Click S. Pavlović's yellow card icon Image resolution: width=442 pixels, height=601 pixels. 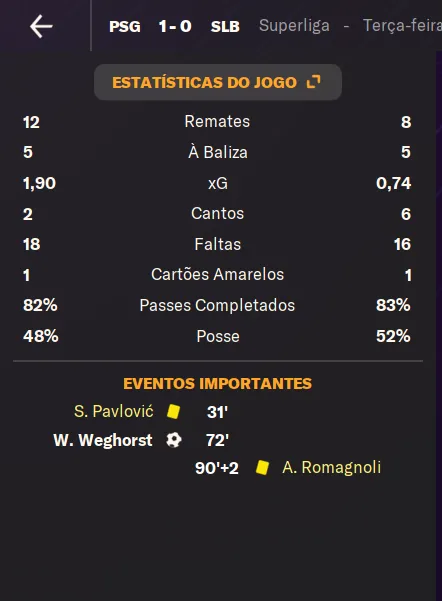pos(173,411)
